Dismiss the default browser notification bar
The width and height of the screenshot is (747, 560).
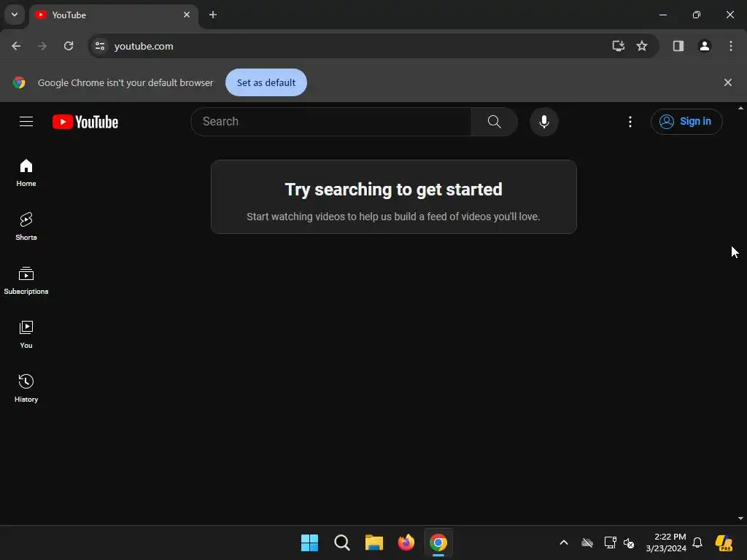[727, 82]
